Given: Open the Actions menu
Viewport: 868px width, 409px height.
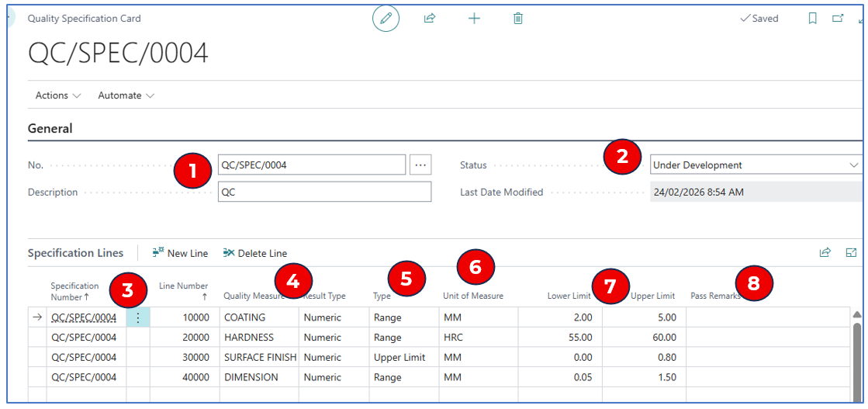Looking at the screenshot, I should (x=58, y=95).
